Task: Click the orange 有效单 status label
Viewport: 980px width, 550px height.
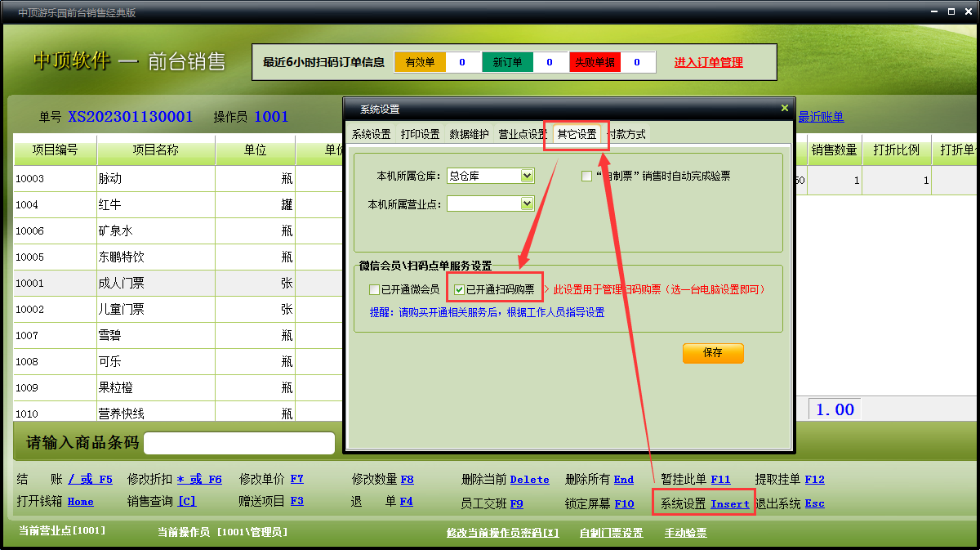Action: point(420,62)
